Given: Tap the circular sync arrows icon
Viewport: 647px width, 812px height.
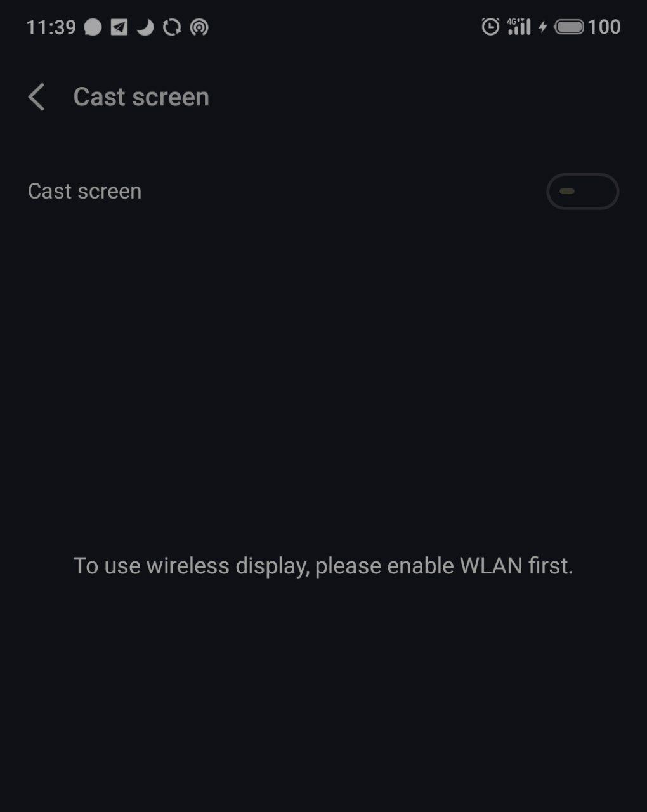Looking at the screenshot, I should pyautogui.click(x=172, y=27).
